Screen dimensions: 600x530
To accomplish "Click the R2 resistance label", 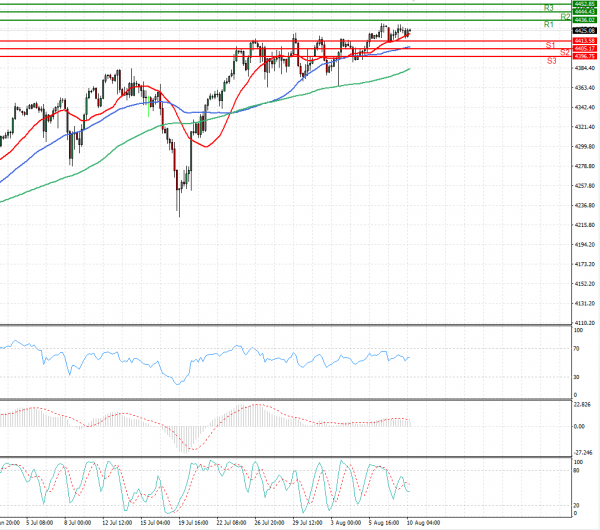I will (x=566, y=17).
